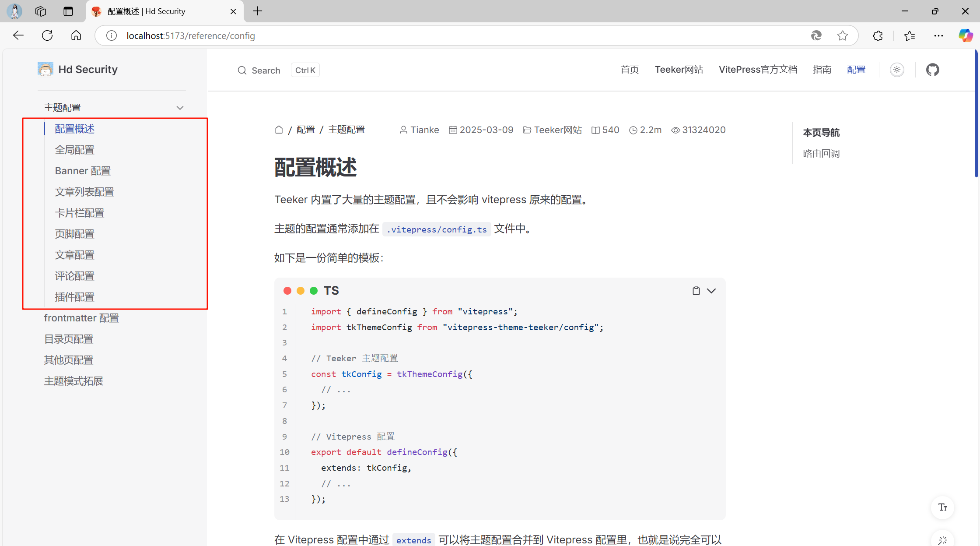The height and width of the screenshot is (546, 980).
Task: Open Copilot sidebar icon
Action: pos(966,35)
